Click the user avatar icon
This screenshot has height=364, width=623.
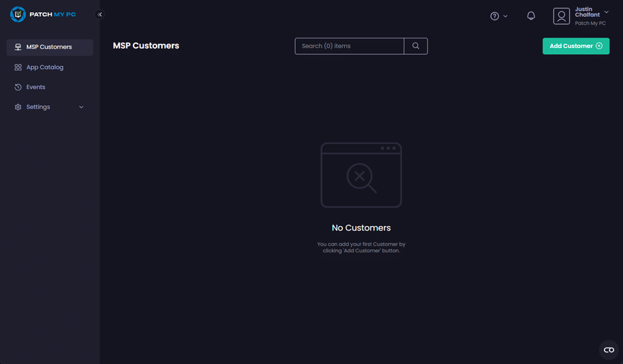562,16
